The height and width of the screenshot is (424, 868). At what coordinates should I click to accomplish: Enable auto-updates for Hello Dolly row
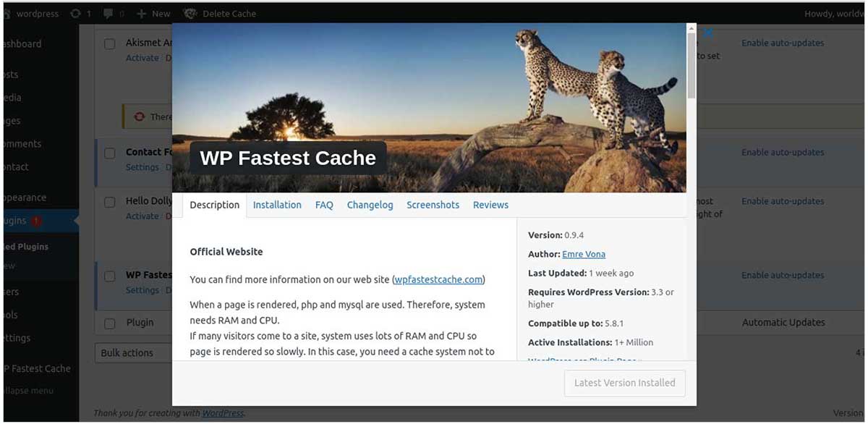[x=783, y=201]
